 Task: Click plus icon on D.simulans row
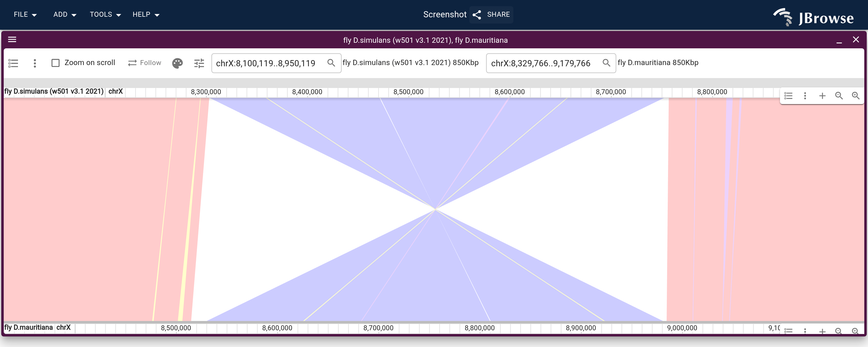click(822, 96)
